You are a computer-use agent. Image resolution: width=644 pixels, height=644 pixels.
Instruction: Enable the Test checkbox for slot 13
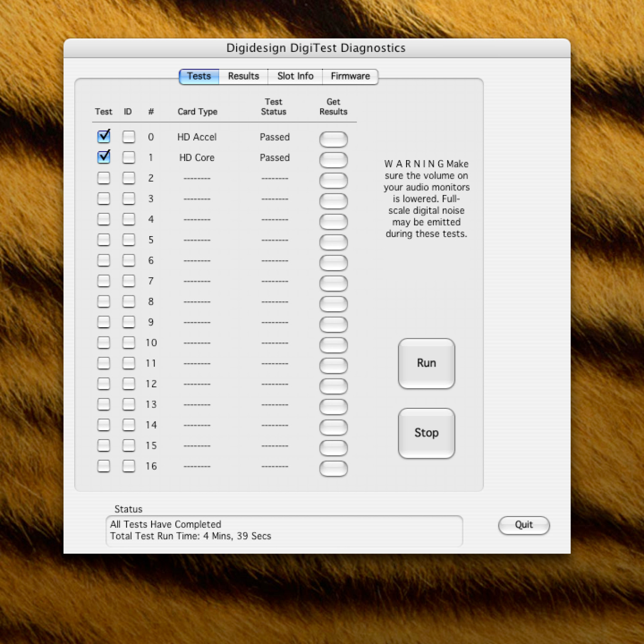click(103, 404)
